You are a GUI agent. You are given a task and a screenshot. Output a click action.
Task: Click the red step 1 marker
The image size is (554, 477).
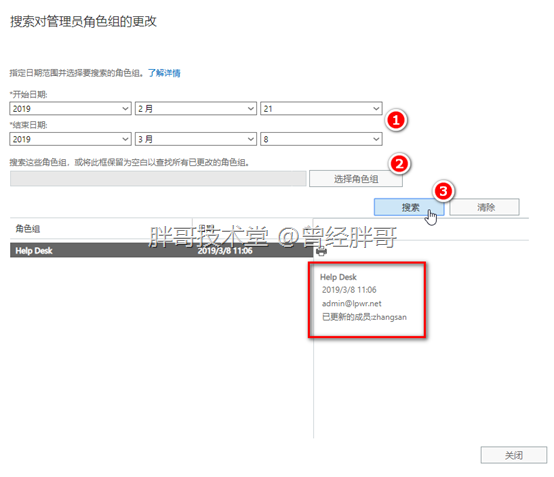[396, 120]
